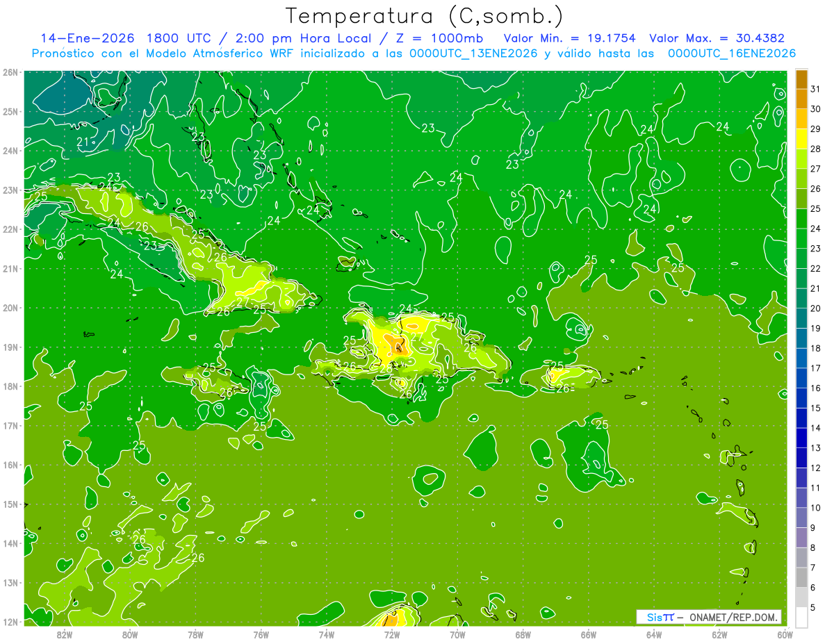Click the "Valor Min. = 19.1754" value
Viewport: 834px width, 644px height.
pyautogui.click(x=570, y=38)
